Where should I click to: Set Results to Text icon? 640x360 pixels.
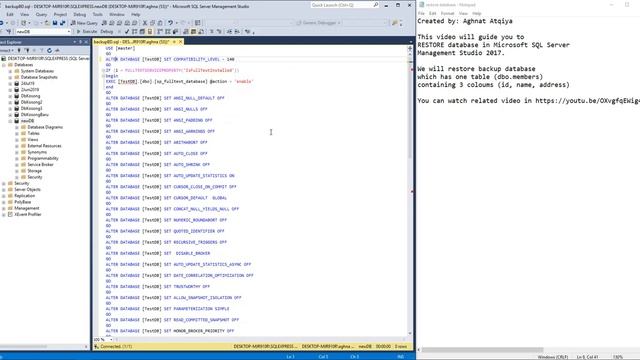[x=185, y=31]
